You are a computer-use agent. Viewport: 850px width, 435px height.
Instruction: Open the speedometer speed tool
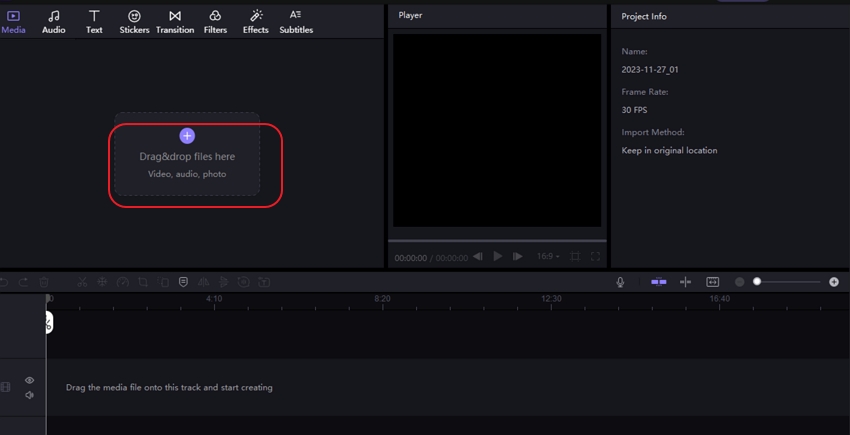click(123, 282)
